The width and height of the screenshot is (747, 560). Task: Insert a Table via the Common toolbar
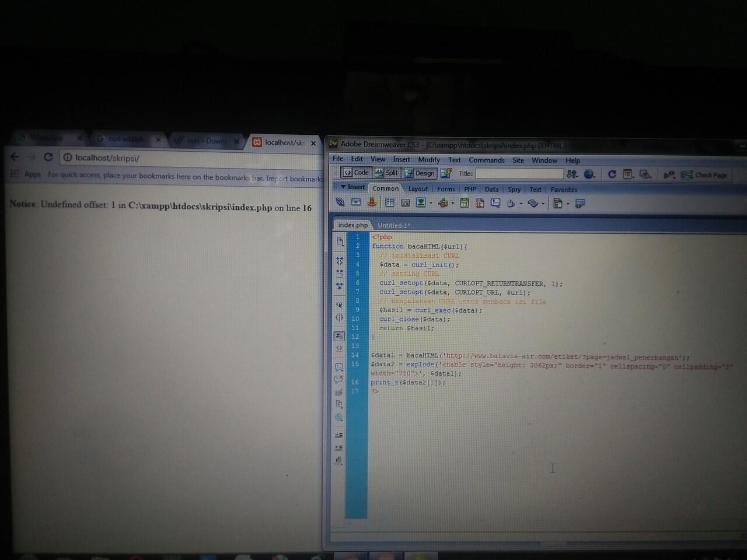[x=389, y=203]
